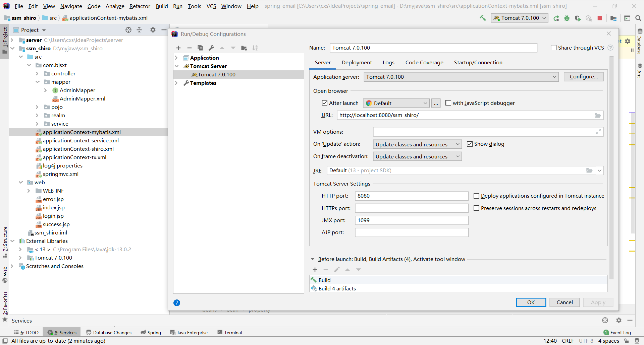644x345 pixels.
Task: Open the Refactor menu
Action: [140, 6]
